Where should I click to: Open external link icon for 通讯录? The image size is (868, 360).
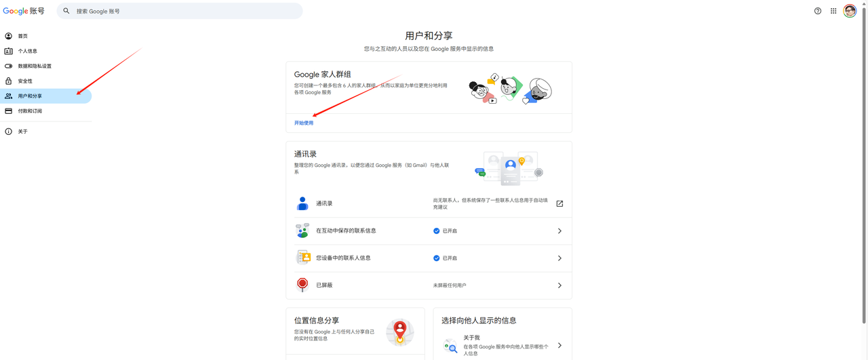[559, 203]
